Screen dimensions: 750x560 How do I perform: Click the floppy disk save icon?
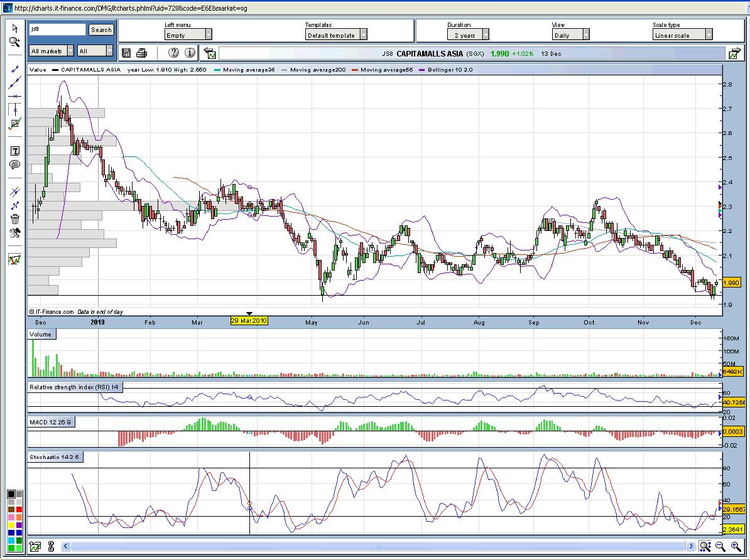click(x=126, y=53)
